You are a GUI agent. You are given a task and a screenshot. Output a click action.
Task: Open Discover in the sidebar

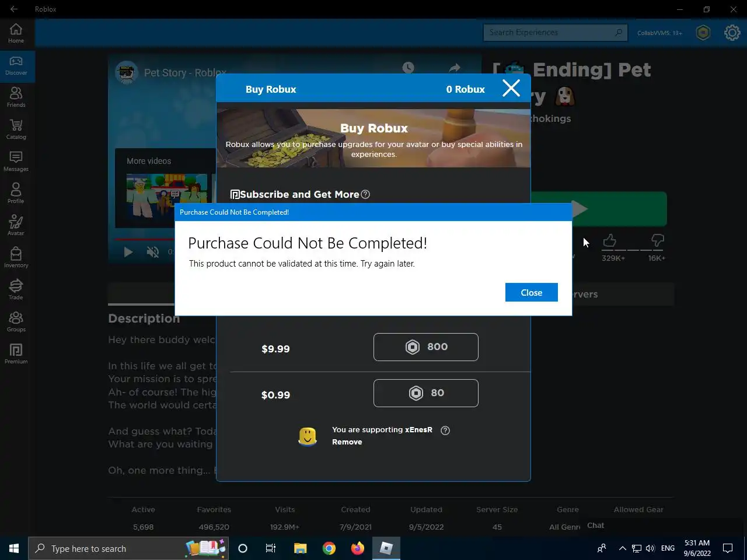(x=16, y=65)
